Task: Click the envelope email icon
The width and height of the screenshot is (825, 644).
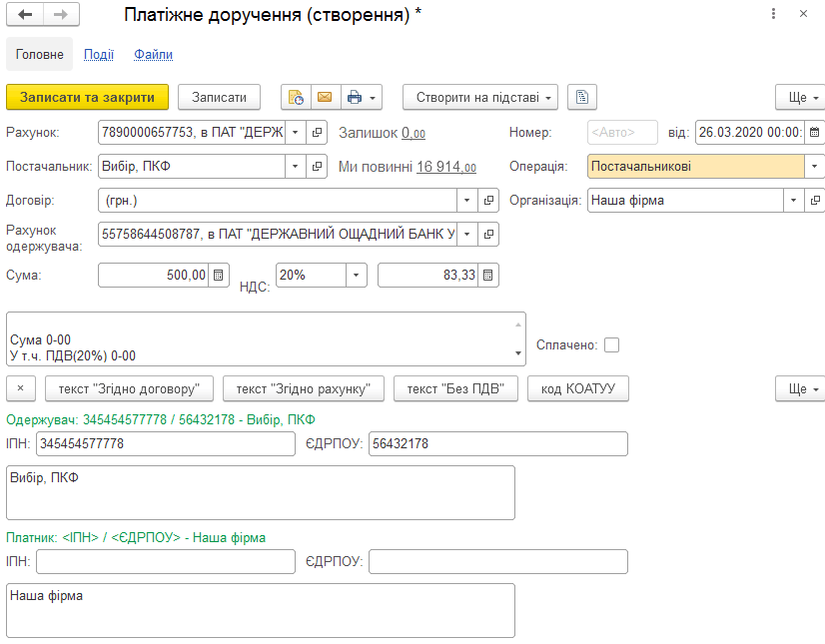Action: coord(326,97)
